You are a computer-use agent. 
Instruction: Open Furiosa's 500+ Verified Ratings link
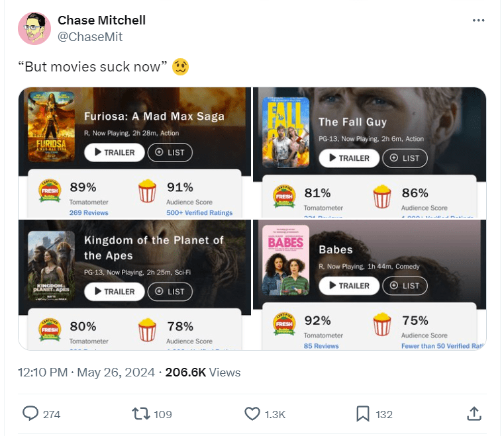[199, 213]
